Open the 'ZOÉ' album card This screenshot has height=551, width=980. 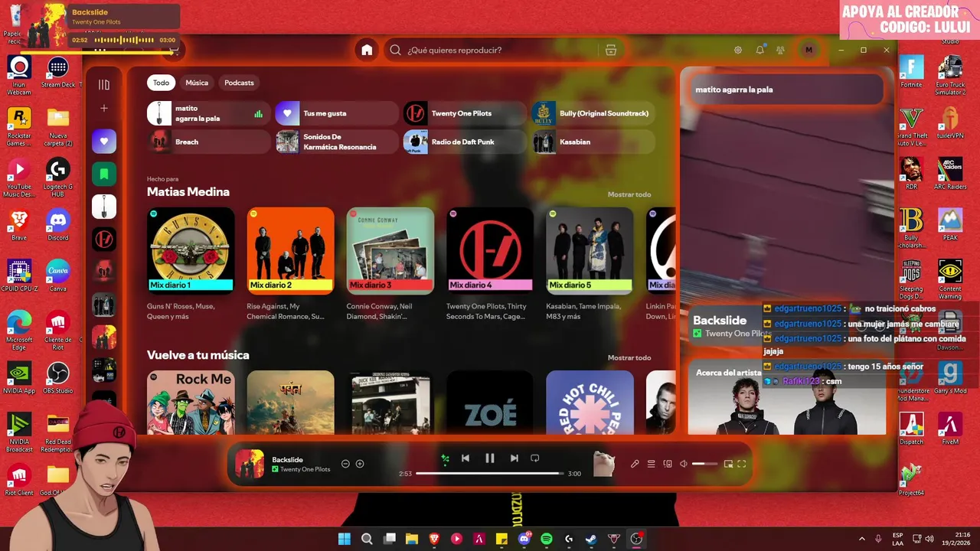[490, 403]
